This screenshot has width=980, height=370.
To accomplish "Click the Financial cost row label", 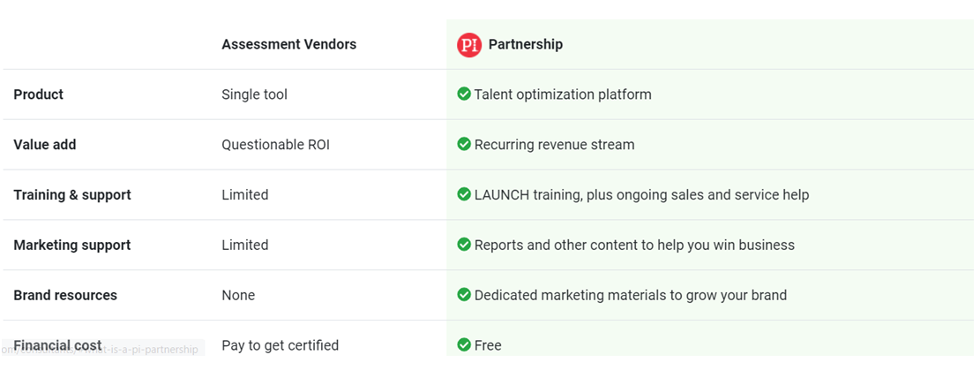I will 57,345.
